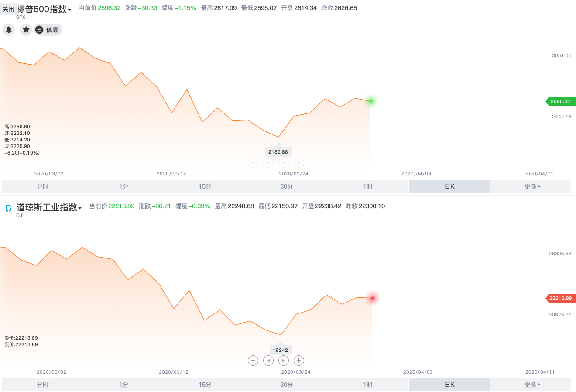Zoom in the S&P 500 chart (plus icon)
This screenshot has width=576, height=392.
[299, 162]
